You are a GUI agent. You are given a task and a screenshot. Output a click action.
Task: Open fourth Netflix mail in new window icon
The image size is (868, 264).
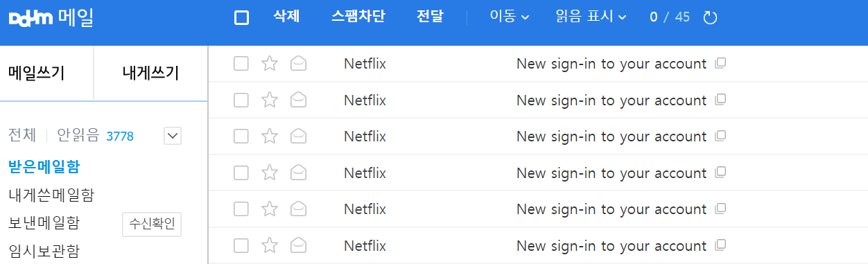720,172
